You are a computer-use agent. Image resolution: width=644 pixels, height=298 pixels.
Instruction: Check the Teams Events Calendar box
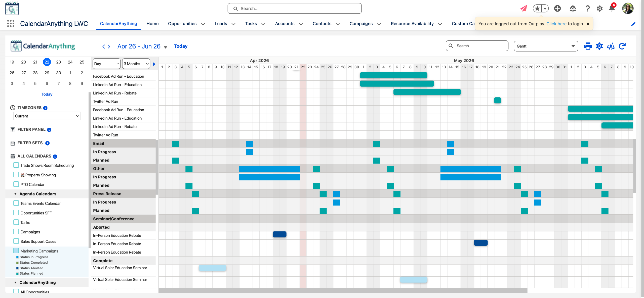(16, 203)
